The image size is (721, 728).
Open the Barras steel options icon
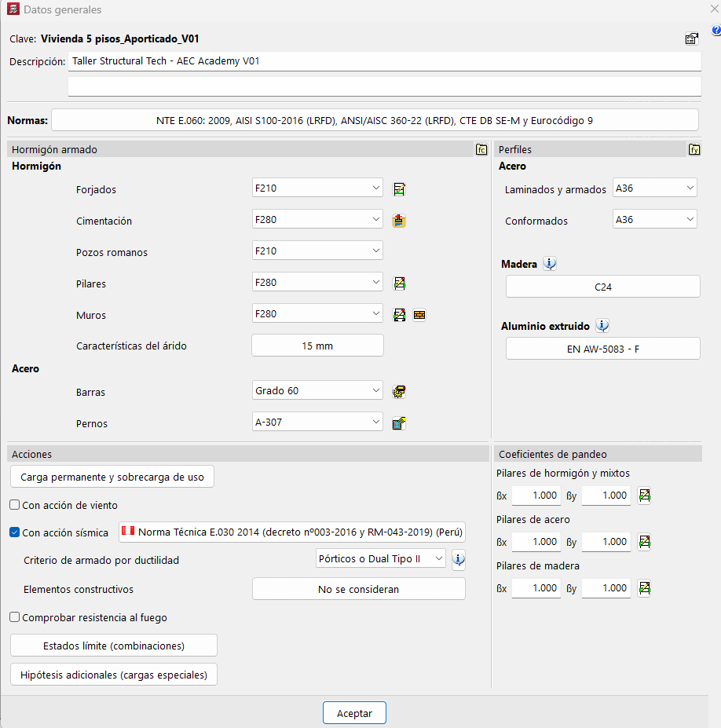tap(399, 392)
